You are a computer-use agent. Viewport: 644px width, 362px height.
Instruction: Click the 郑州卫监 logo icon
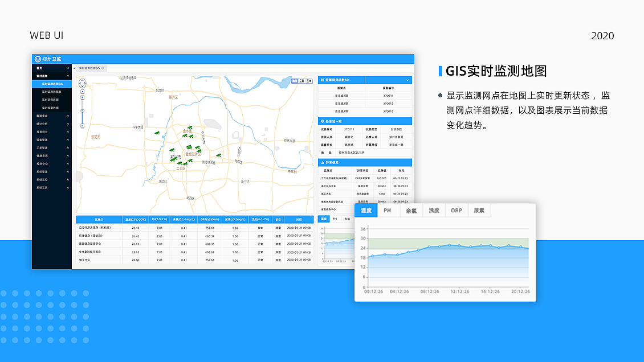coord(38,59)
